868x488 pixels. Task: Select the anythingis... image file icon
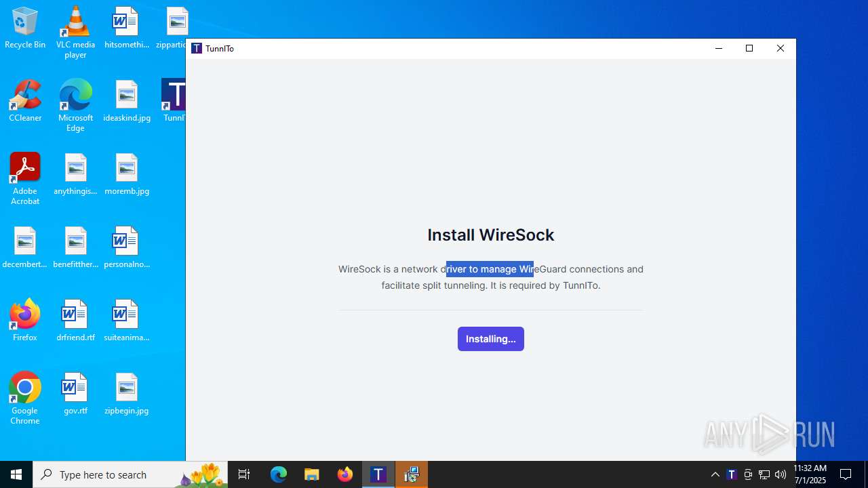click(x=75, y=175)
